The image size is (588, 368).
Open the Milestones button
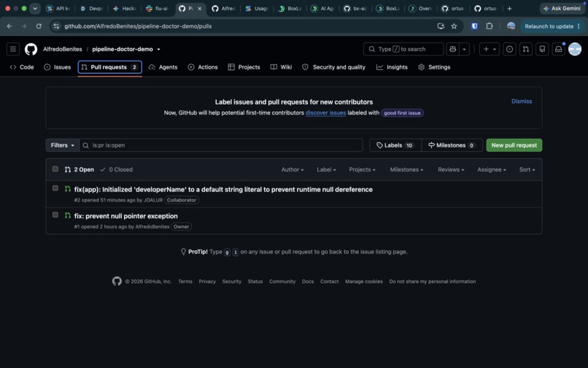452,145
